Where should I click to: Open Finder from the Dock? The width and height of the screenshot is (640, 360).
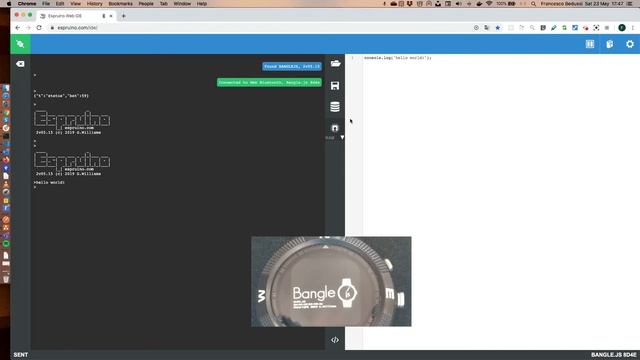click(6, 88)
